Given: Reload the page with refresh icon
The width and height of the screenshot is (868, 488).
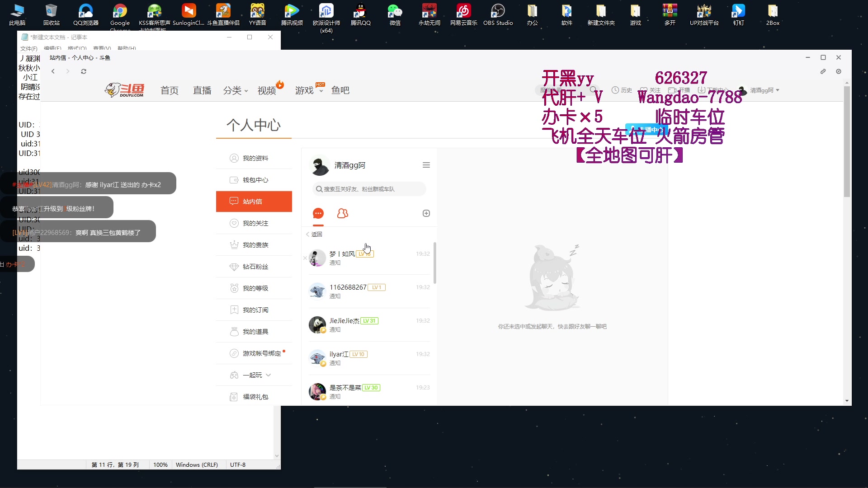Looking at the screenshot, I should (x=84, y=71).
